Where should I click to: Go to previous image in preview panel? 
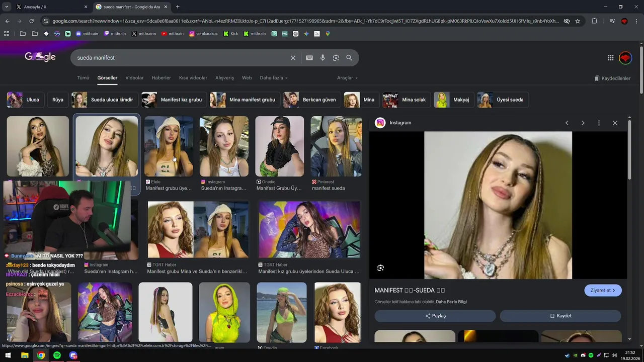(x=567, y=123)
